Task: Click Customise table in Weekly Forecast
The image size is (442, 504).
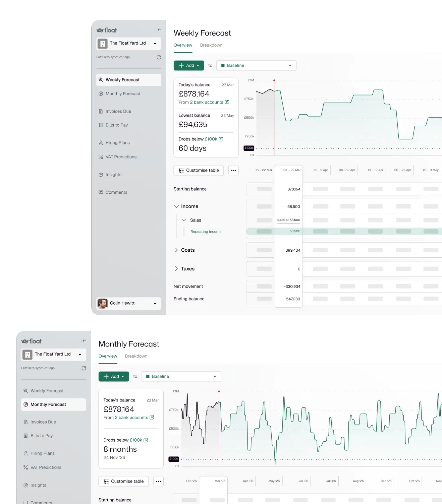Action: [199, 170]
